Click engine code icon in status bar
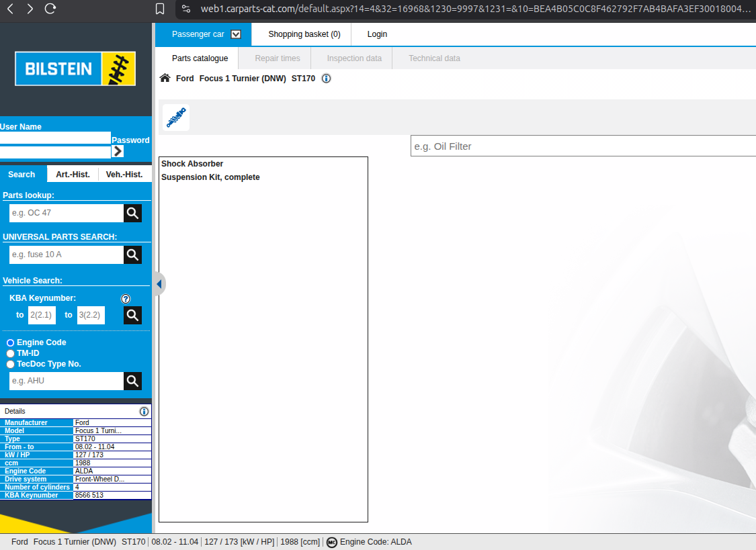Viewport: 756px width, 550px height. pyautogui.click(x=332, y=543)
